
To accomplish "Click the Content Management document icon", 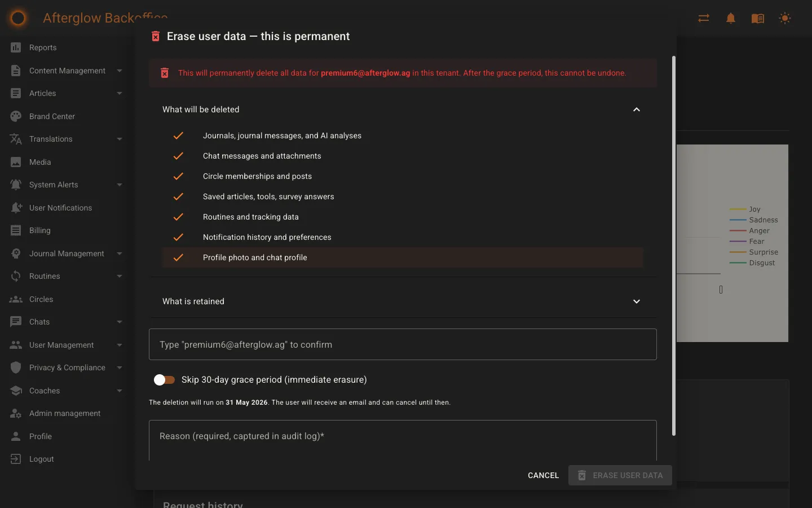I will tap(16, 71).
